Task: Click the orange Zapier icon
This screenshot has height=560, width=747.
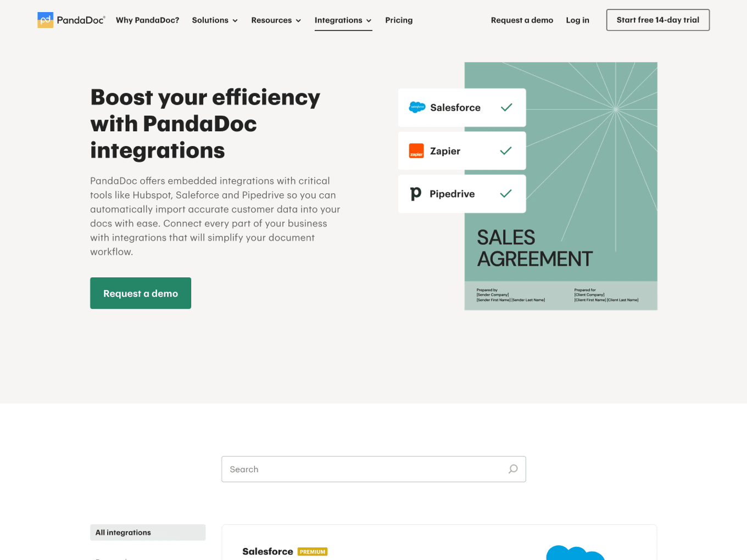Action: click(416, 150)
